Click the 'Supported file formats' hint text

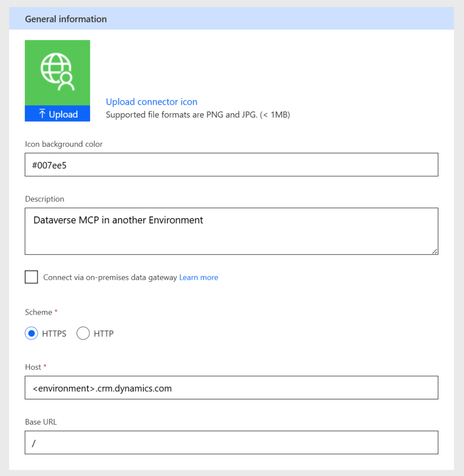tap(197, 115)
